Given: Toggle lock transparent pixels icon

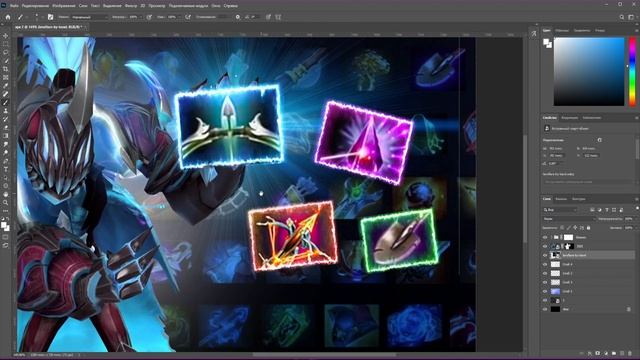Looking at the screenshot, I should pos(562,228).
